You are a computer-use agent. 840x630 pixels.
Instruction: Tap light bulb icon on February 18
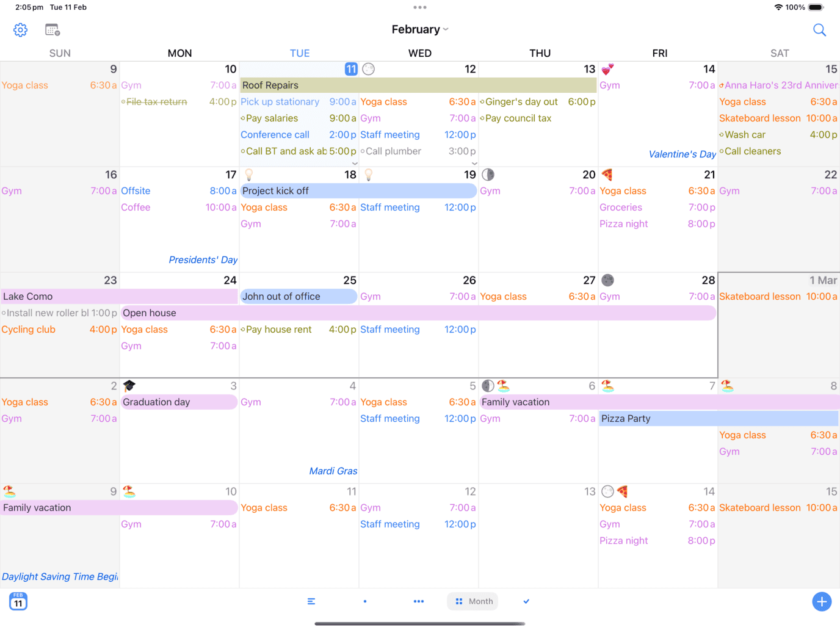(x=248, y=175)
